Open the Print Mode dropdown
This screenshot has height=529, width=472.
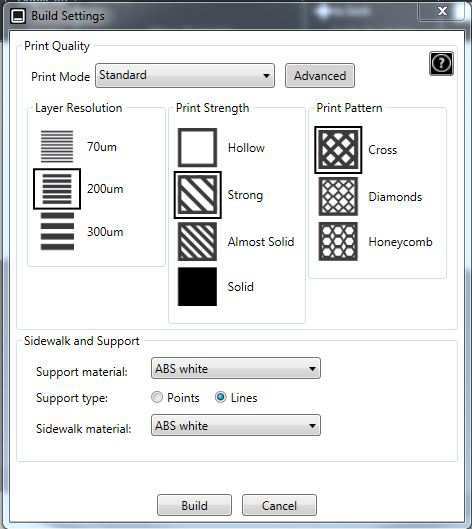(185, 76)
